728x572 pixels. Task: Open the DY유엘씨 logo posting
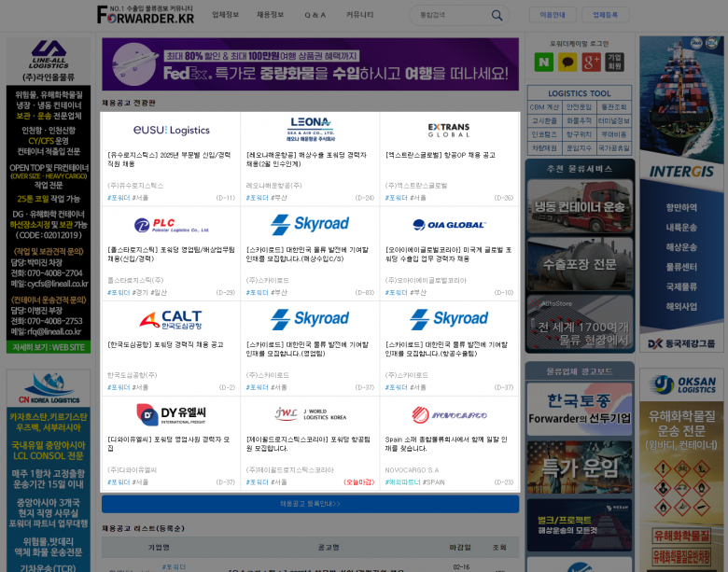(172, 414)
